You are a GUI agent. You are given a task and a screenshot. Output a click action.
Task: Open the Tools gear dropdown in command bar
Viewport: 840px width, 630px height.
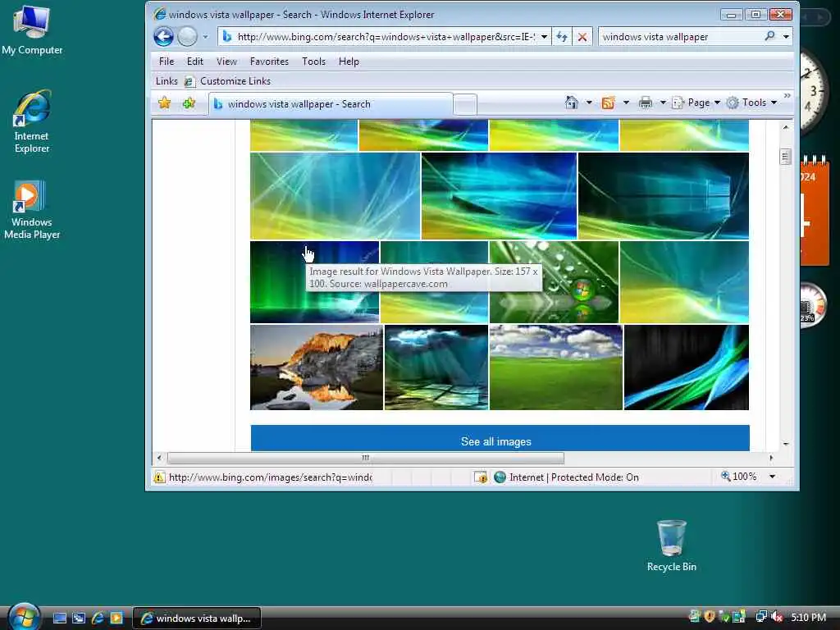tap(751, 103)
